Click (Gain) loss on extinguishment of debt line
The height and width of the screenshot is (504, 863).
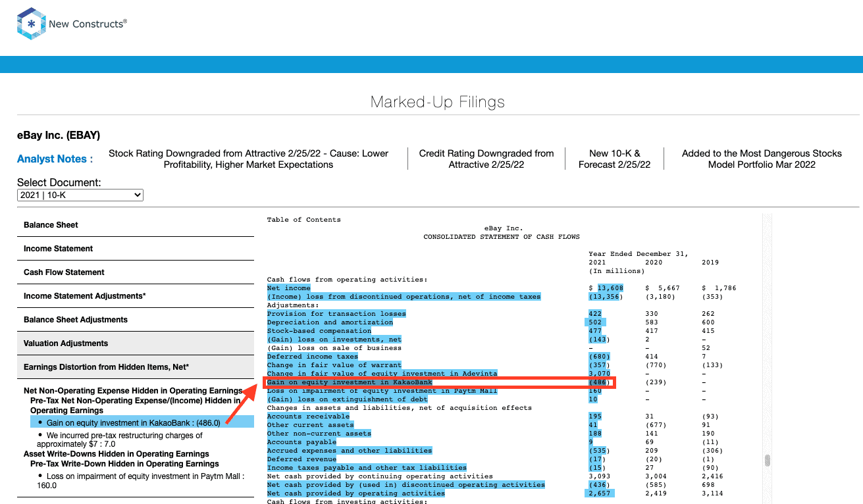tap(348, 399)
